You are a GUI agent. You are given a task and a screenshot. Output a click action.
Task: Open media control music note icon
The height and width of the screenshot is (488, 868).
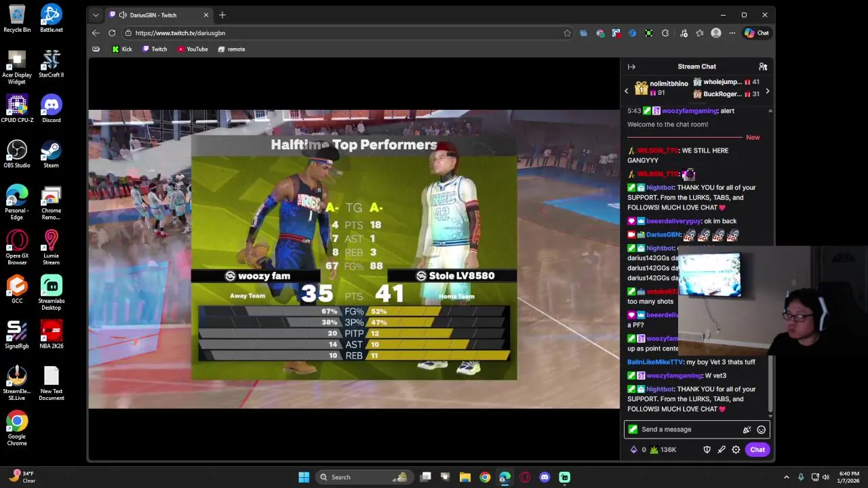point(684,33)
